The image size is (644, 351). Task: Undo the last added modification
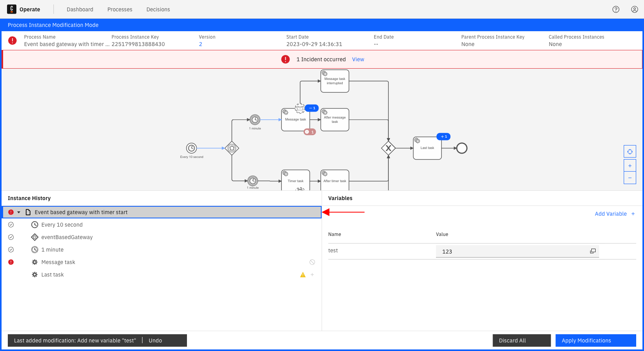[x=155, y=340]
